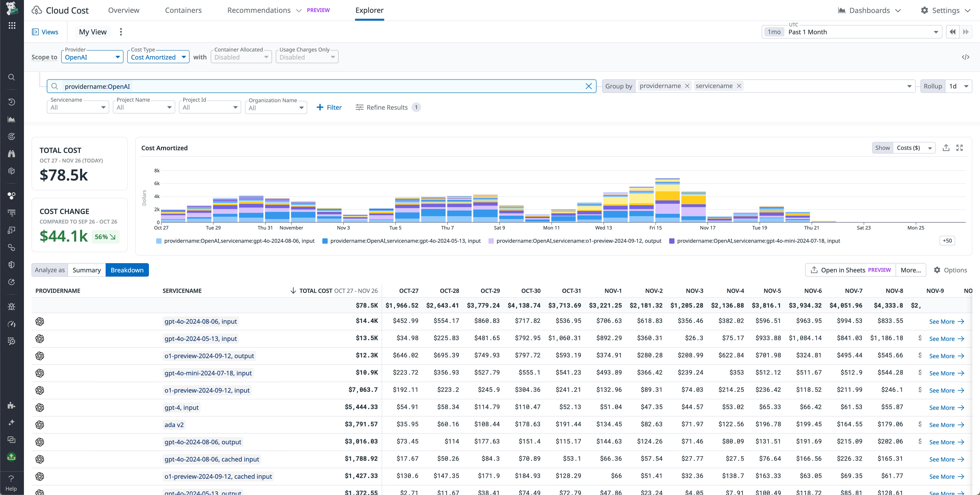Expand the chart to fullscreen via the expand icon
Image resolution: width=980 pixels, height=495 pixels.
pos(960,148)
